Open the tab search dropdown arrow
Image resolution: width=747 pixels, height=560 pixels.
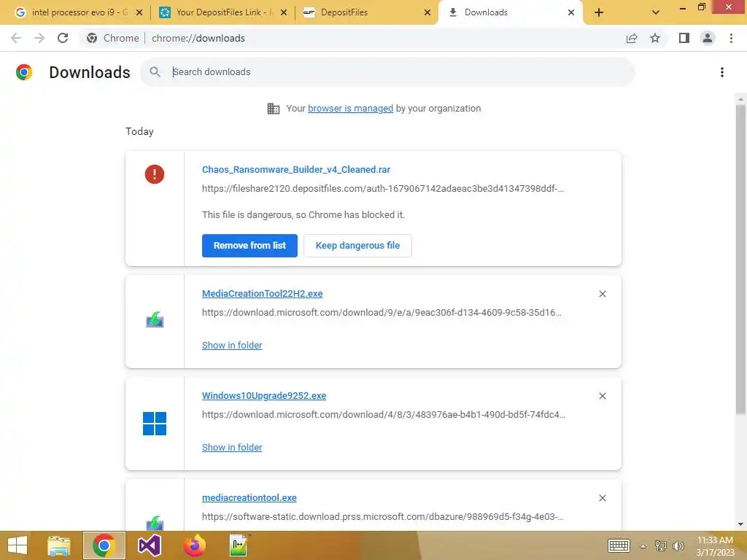(656, 12)
